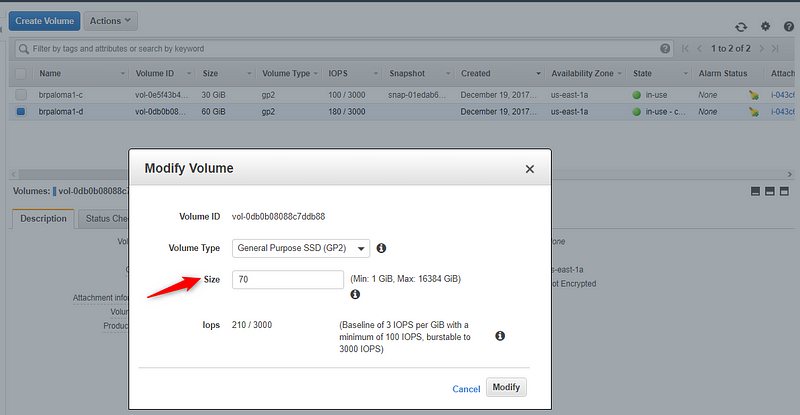Select the brpaloma1-c volume name

pyautogui.click(x=61, y=95)
